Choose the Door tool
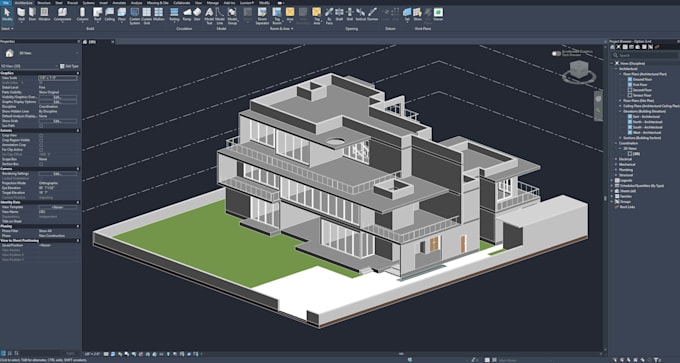This screenshot has height=363, width=680. [x=33, y=14]
